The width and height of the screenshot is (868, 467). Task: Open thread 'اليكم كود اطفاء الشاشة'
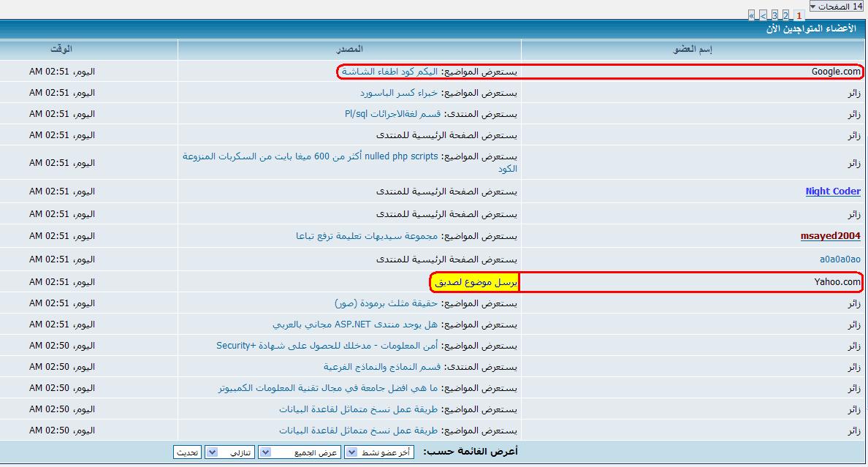389,72
